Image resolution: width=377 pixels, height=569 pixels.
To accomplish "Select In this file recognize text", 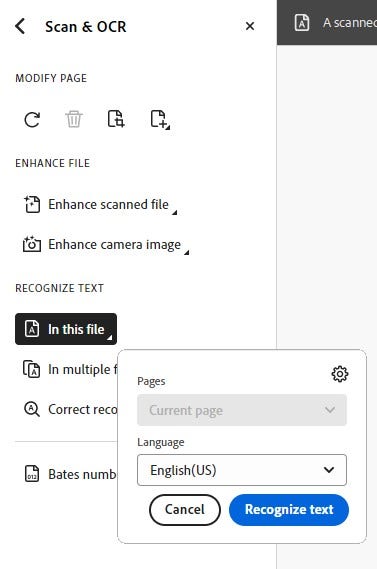I will pos(66,329).
